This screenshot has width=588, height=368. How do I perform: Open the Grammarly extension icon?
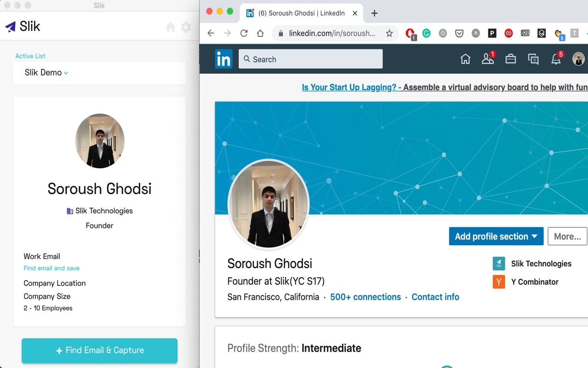click(x=426, y=33)
